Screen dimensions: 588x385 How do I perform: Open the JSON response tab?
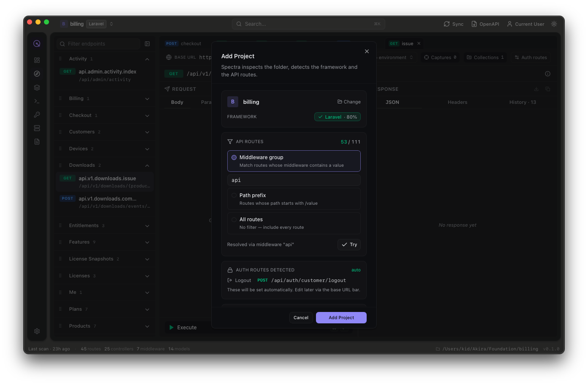(x=392, y=102)
